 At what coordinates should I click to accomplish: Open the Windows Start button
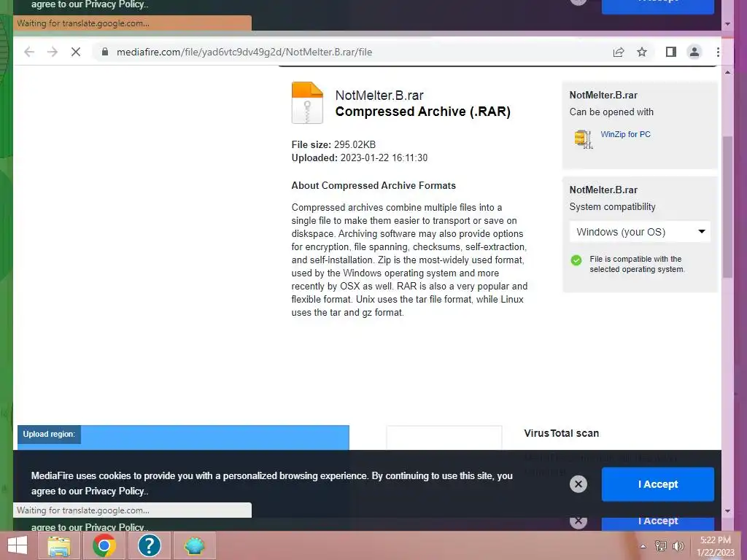[18, 545]
